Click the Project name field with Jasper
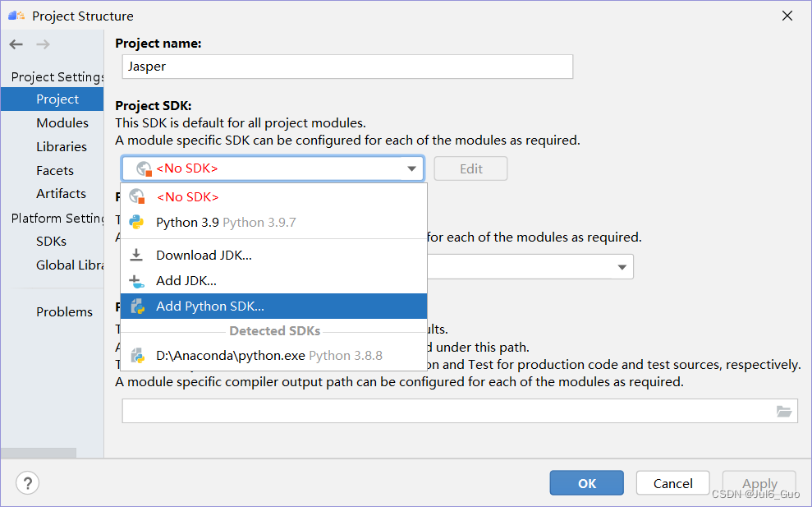This screenshot has width=812, height=507. click(x=347, y=67)
